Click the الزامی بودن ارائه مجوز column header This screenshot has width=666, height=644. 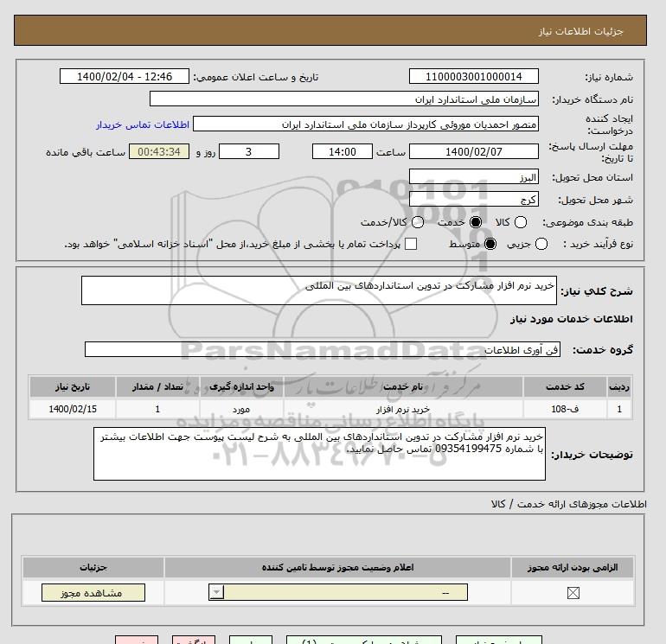click(573, 568)
